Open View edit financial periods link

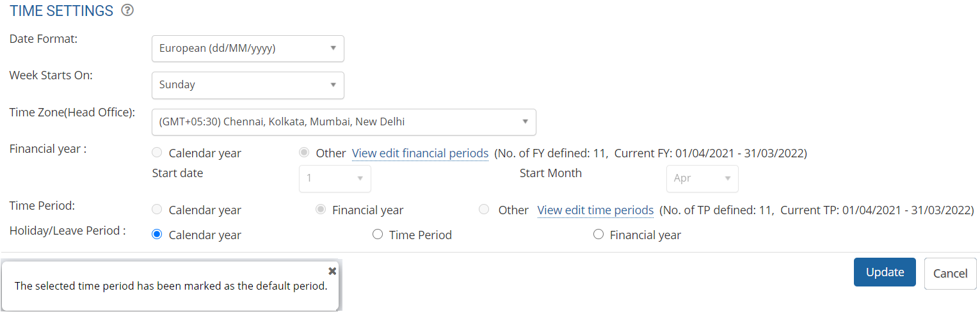point(420,153)
